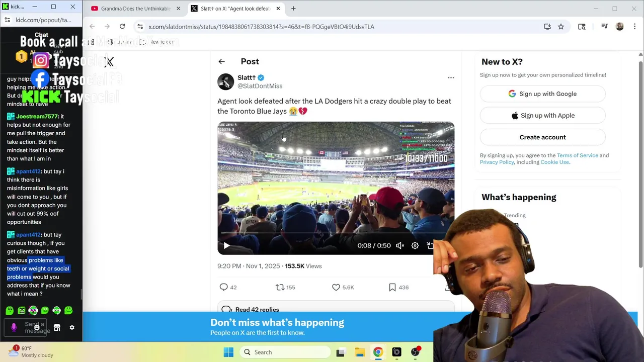Screen dimensions: 644x362
Task: Click the Chrome taskbar icon
Action: (x=378, y=352)
